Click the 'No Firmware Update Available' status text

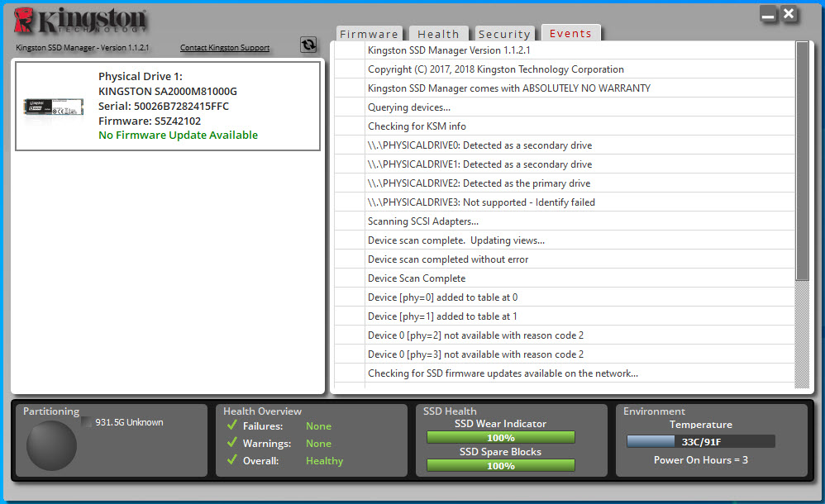(x=178, y=136)
